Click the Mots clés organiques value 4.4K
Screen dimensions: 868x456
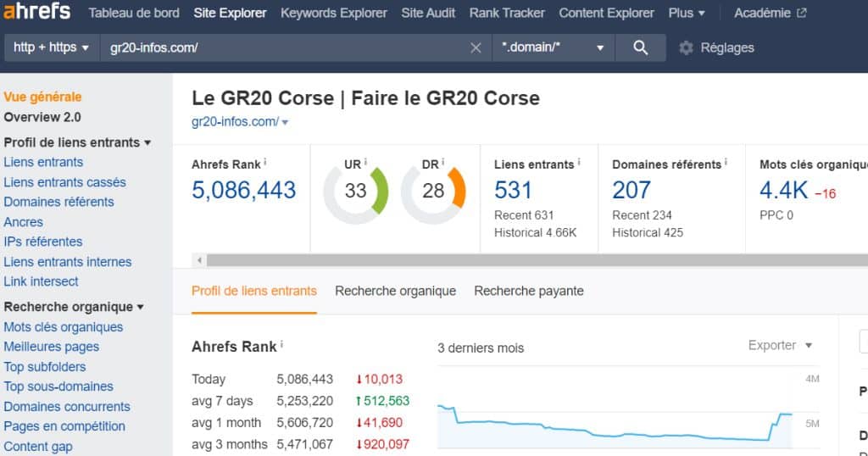783,191
